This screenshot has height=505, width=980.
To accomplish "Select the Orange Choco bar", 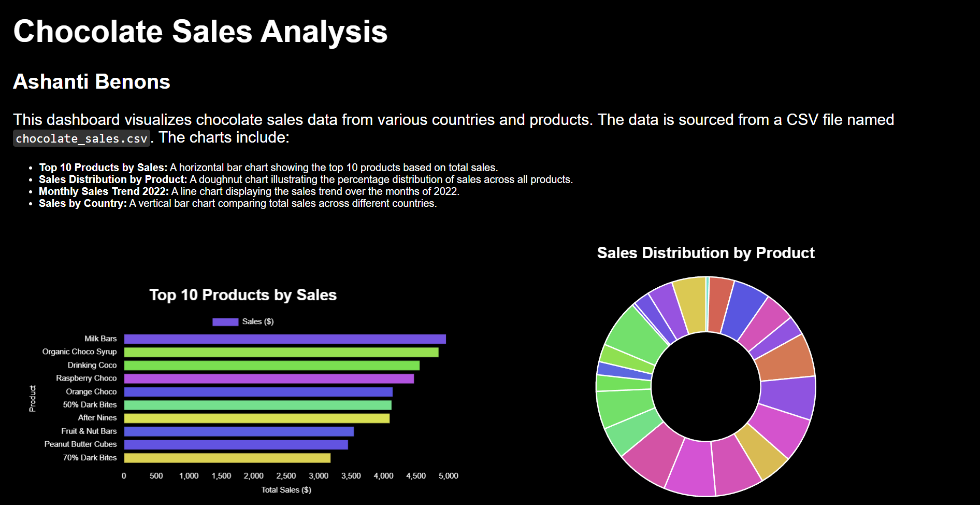I will 258,392.
